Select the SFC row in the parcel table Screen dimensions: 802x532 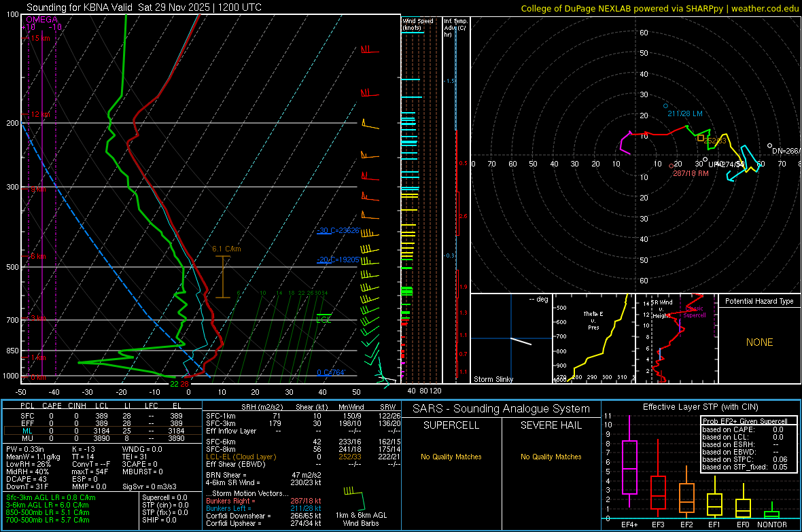click(102, 416)
